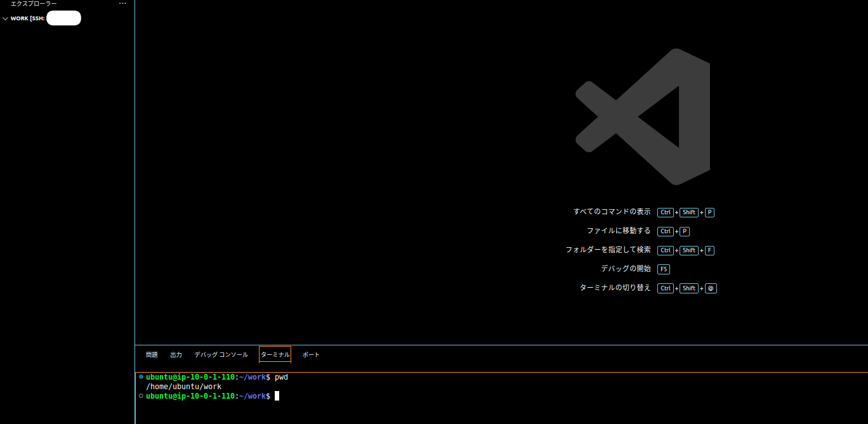Viewport: 868px width, 424px height.
Task: Click the pwd command text in terminal
Action: (281, 377)
